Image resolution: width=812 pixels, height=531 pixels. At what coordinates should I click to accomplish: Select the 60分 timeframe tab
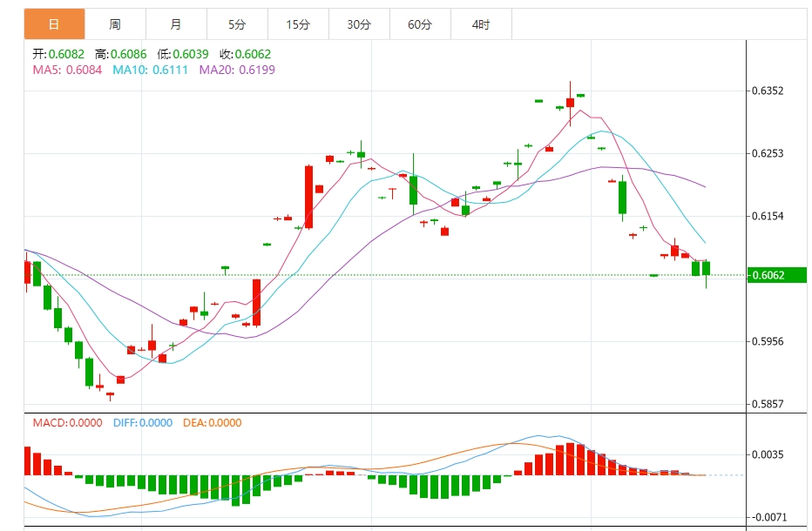(x=420, y=24)
